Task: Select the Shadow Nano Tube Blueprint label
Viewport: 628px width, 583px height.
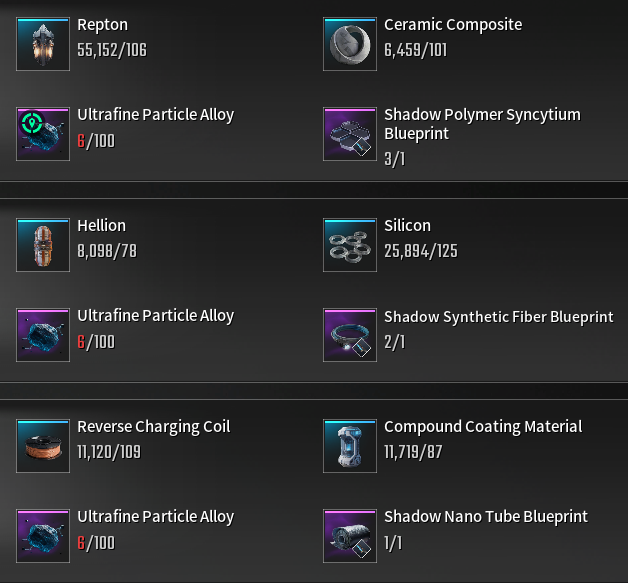Action: [485, 518]
